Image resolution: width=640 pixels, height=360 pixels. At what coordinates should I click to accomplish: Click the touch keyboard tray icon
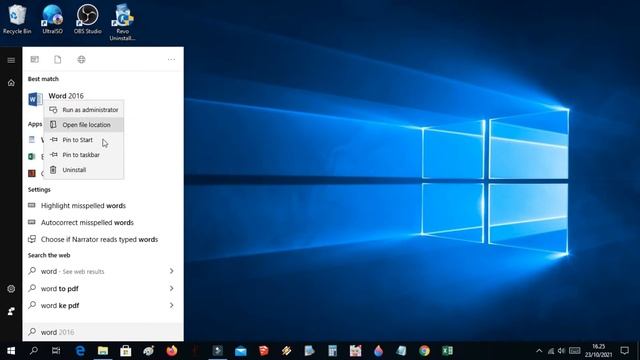click(575, 351)
